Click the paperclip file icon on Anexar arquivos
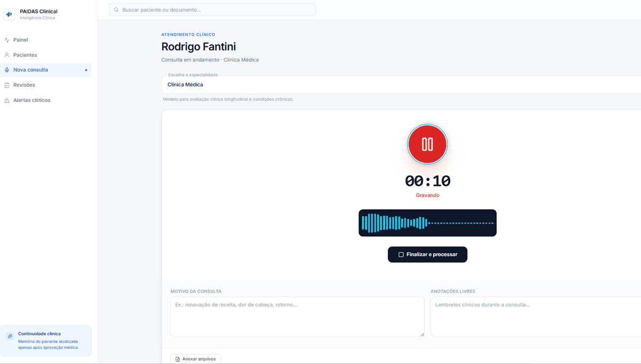Image resolution: width=641 pixels, height=364 pixels. click(x=178, y=359)
